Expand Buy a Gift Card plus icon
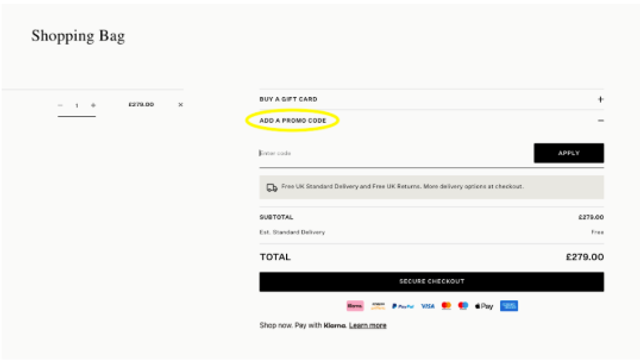The height and width of the screenshot is (363, 640). [x=600, y=99]
